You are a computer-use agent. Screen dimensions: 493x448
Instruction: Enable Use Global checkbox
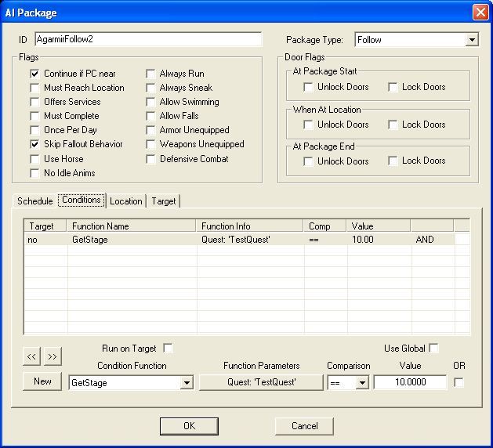tap(433, 348)
